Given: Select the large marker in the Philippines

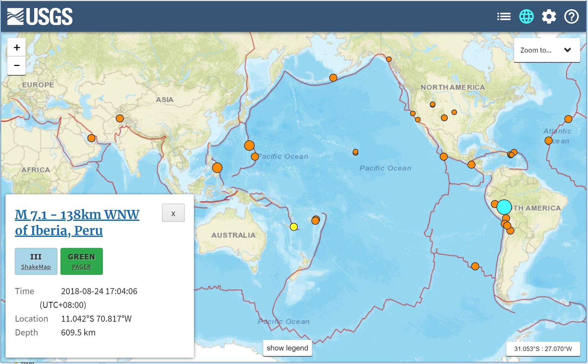Looking at the screenshot, I should pyautogui.click(x=217, y=168).
